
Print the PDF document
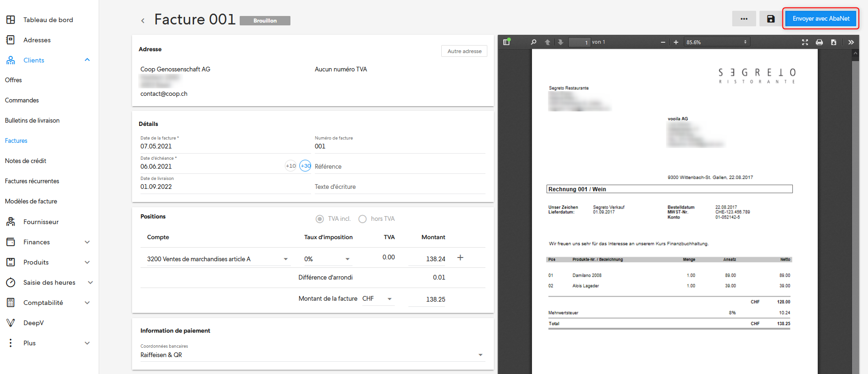[819, 42]
